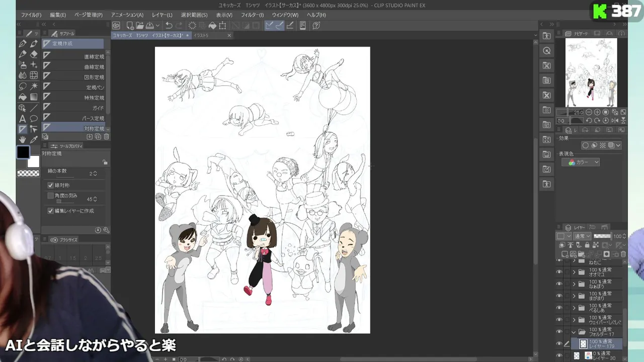The width and height of the screenshot is (644, 362).
Task: Select the Blend tool
Action: [23, 75]
